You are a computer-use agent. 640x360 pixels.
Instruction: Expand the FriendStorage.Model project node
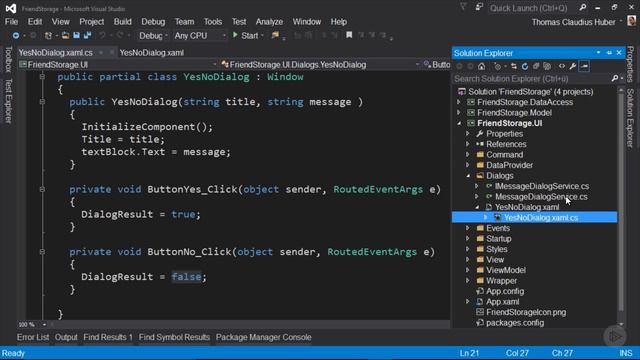tap(459, 113)
